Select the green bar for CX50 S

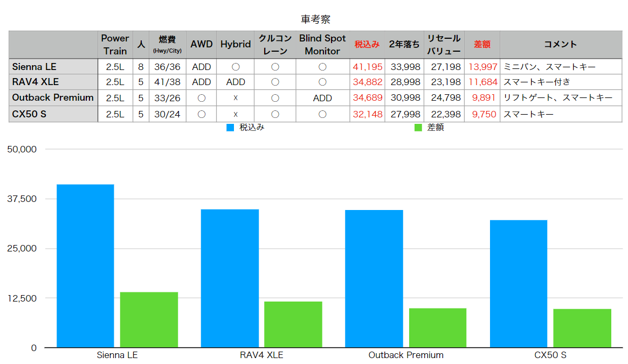582,328
